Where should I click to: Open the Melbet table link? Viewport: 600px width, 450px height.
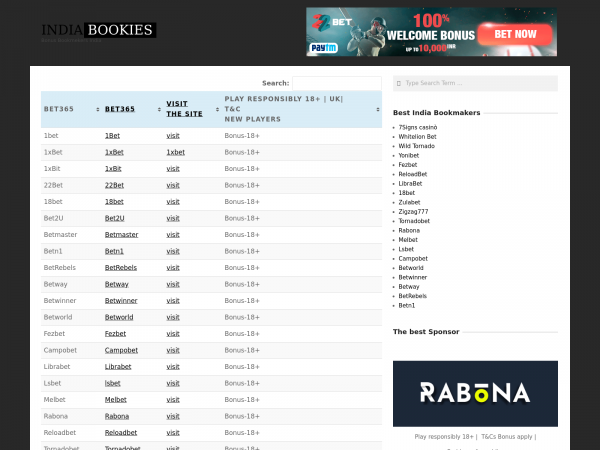click(x=116, y=399)
